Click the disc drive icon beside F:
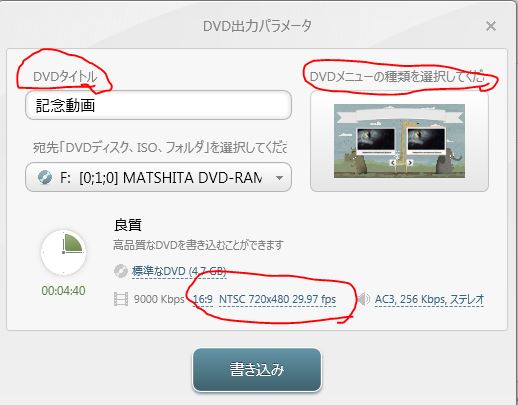518x405 pixels. coord(45,177)
